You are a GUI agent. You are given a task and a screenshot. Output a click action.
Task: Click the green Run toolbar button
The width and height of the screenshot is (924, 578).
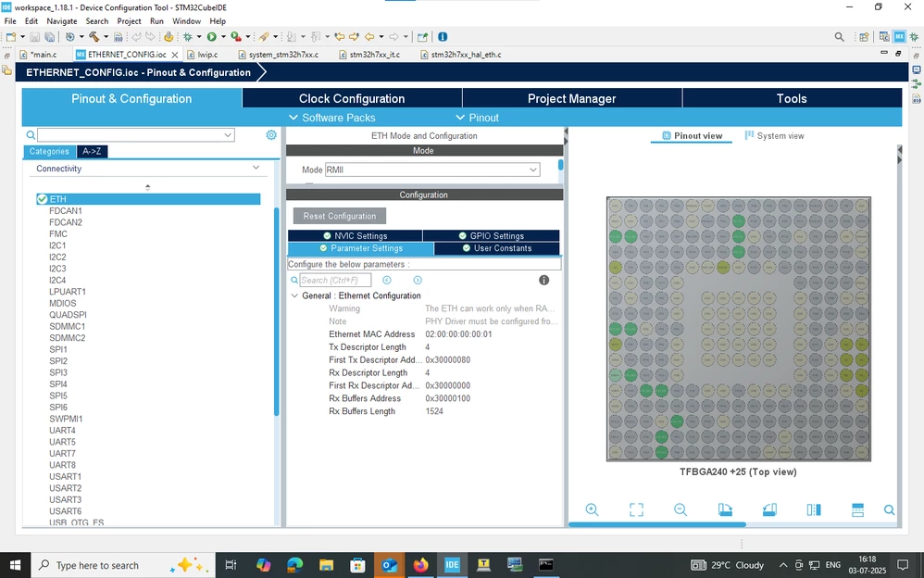(211, 36)
